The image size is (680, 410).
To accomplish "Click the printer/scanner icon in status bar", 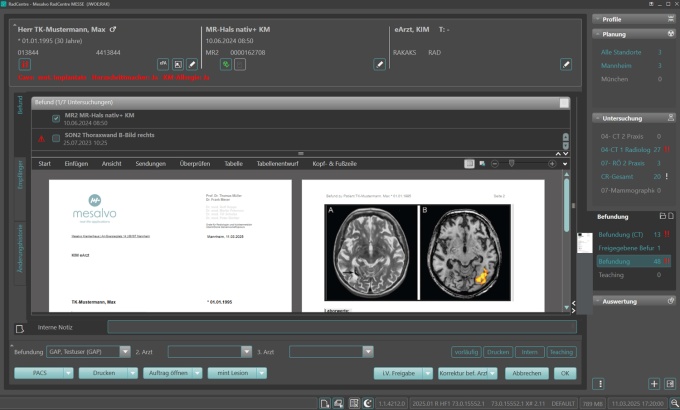I will 339,403.
